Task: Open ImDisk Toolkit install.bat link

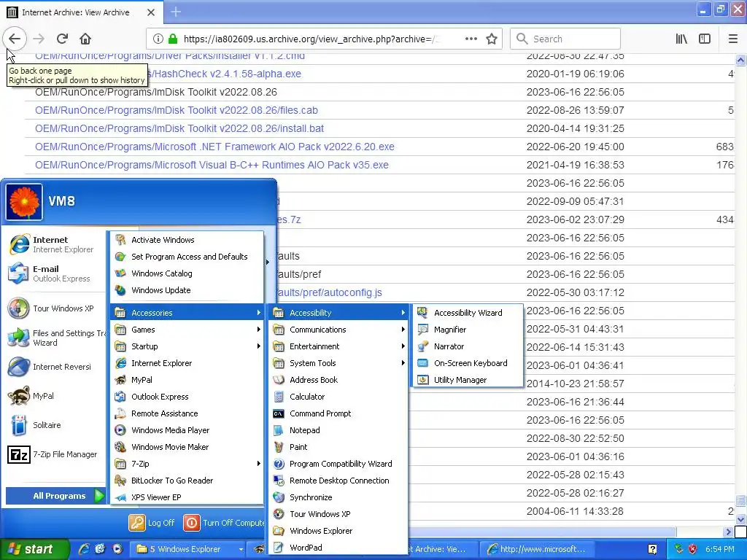Action: 179,128
